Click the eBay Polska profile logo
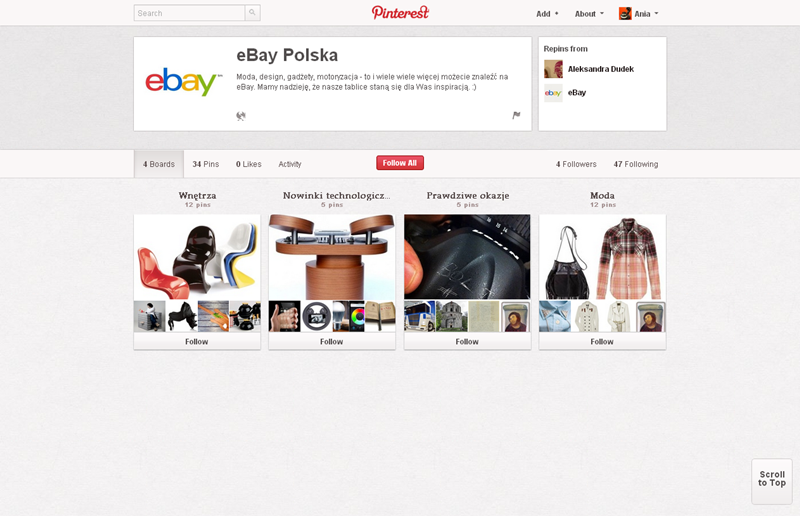Screen dimensions: 800x516 184,82
